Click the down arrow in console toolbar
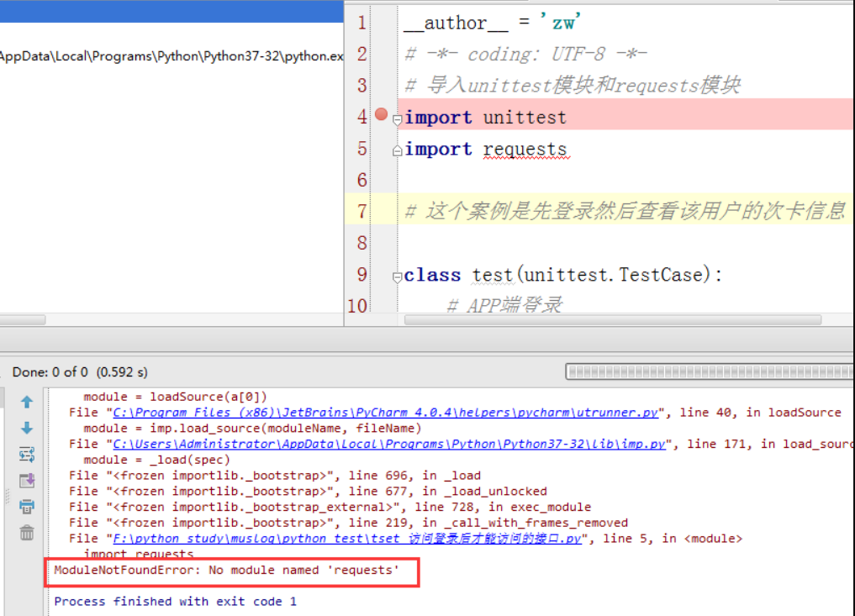Viewport: 855px width, 616px height. (27, 429)
